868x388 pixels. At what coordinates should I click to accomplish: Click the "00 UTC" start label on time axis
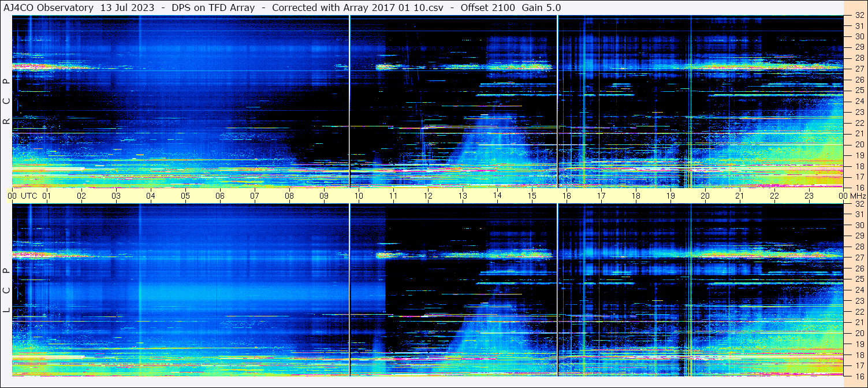coord(23,196)
